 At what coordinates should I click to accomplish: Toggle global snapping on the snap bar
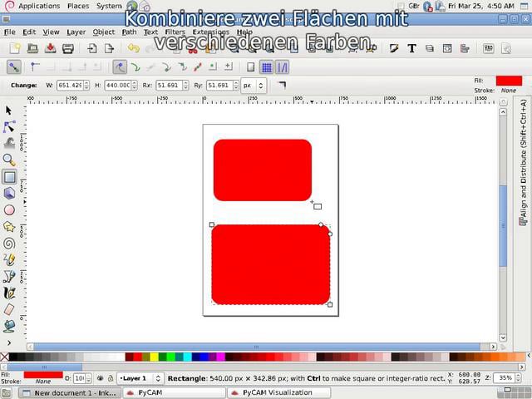coord(14,67)
